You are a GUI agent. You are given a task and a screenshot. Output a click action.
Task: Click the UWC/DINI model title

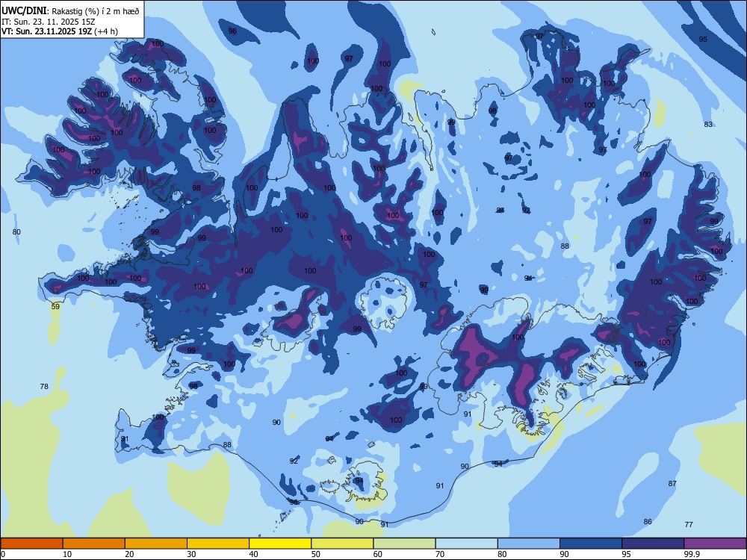point(24,11)
